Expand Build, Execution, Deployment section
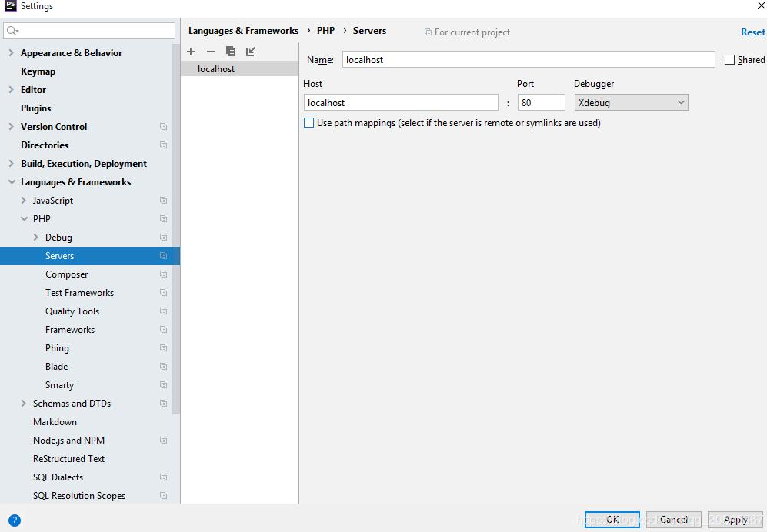The height and width of the screenshot is (532, 767). click(x=12, y=163)
